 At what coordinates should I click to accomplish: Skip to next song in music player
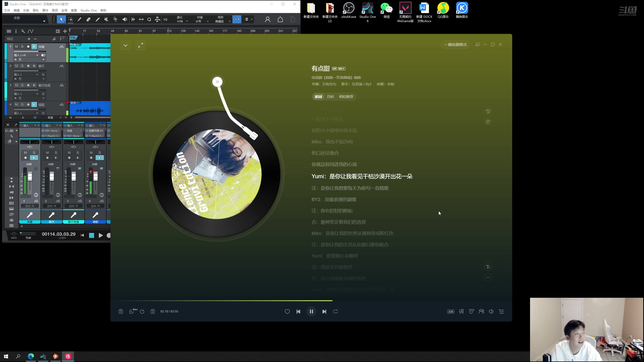tap(324, 311)
